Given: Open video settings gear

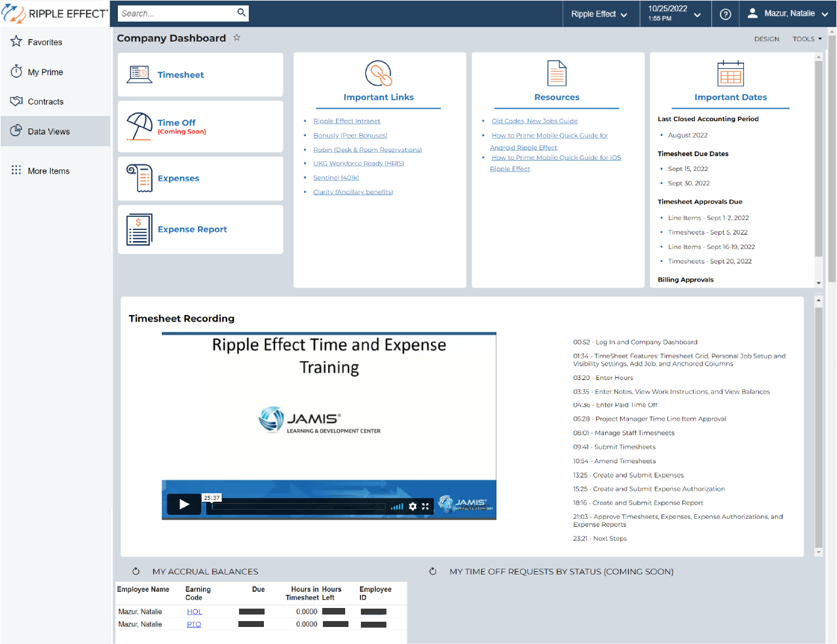Looking at the screenshot, I should pyautogui.click(x=413, y=506).
